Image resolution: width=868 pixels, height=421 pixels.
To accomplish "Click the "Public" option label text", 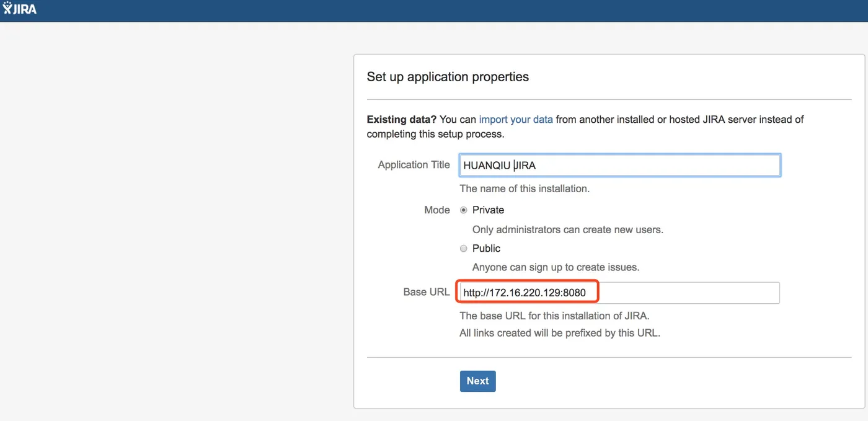I will [486, 249].
